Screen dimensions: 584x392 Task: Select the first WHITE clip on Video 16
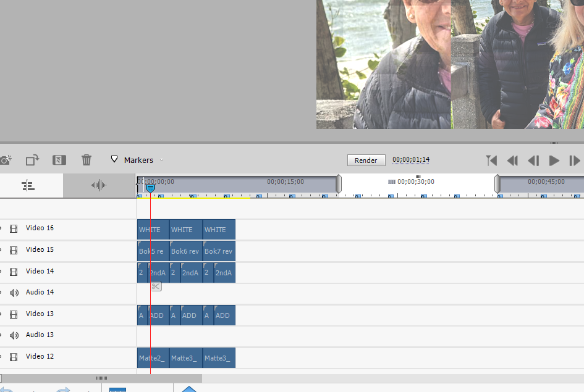point(151,229)
